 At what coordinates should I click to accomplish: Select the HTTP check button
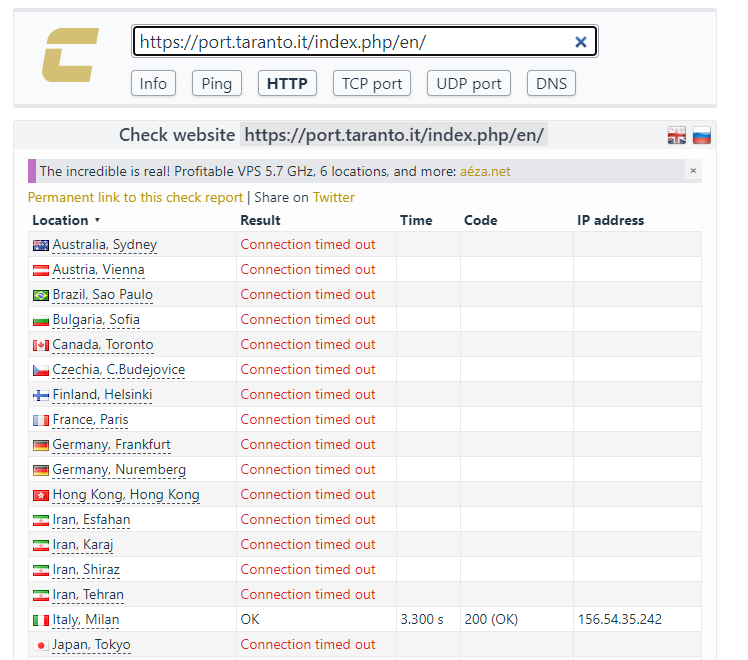(287, 83)
